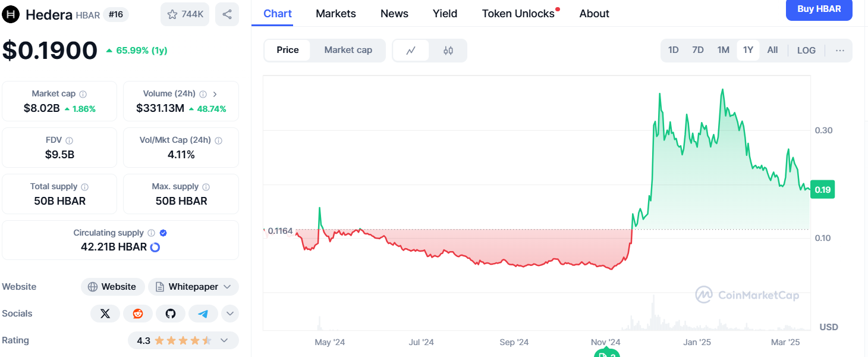
Task: Click the 48.74% volume change
Action: (x=207, y=109)
